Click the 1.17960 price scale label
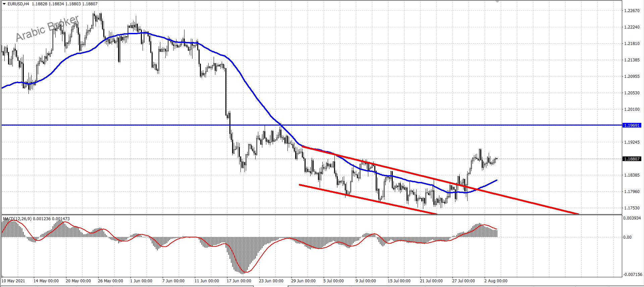 coord(632,192)
